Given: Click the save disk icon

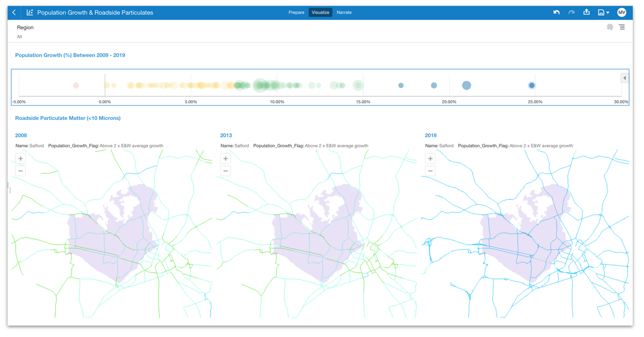Looking at the screenshot, I should click(x=601, y=12).
